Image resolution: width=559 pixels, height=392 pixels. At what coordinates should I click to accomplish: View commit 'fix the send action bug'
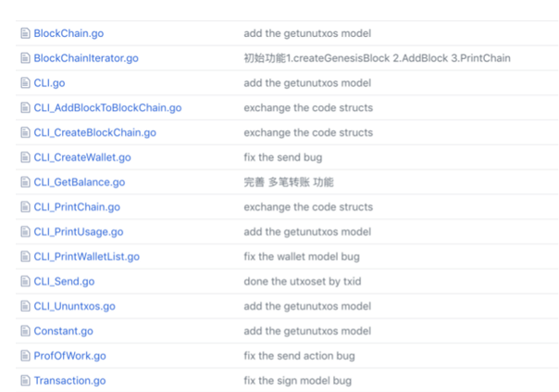pyautogui.click(x=299, y=356)
